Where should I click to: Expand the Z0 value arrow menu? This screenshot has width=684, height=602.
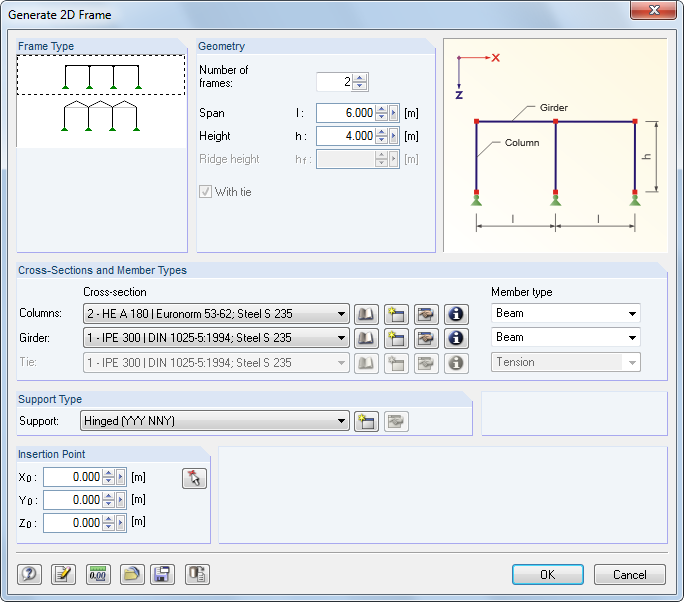(120, 523)
